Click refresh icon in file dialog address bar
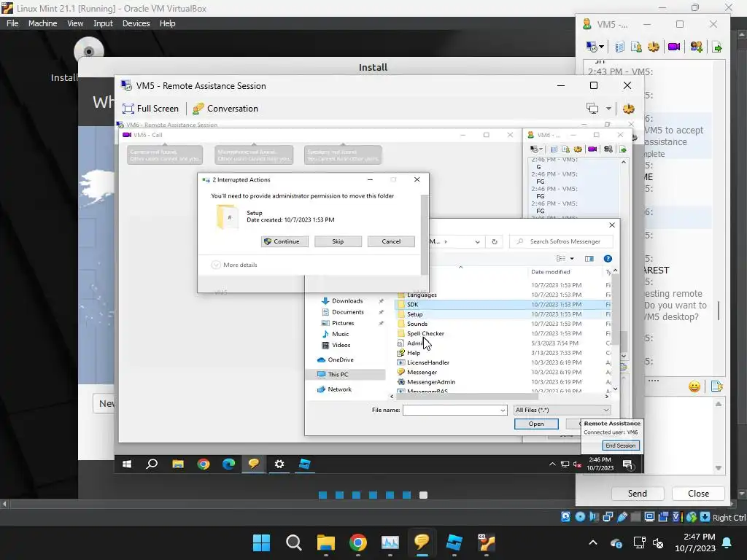Screen dimensions: 747x560 coord(495,241)
